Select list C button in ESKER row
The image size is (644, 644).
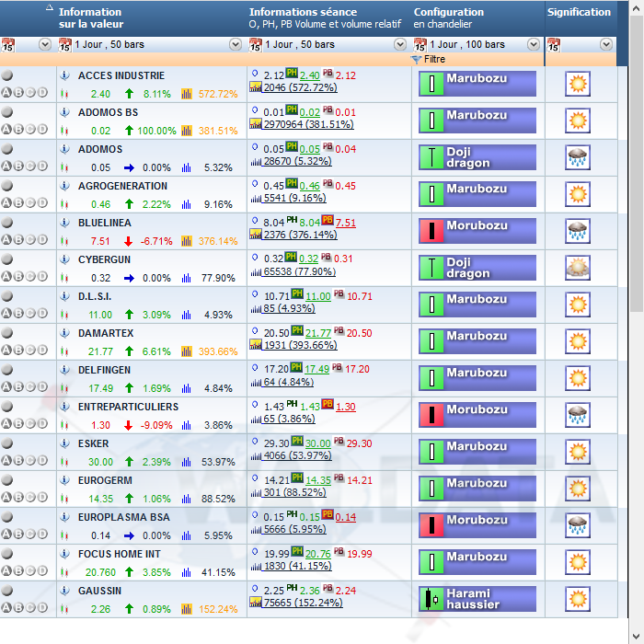coord(30,460)
